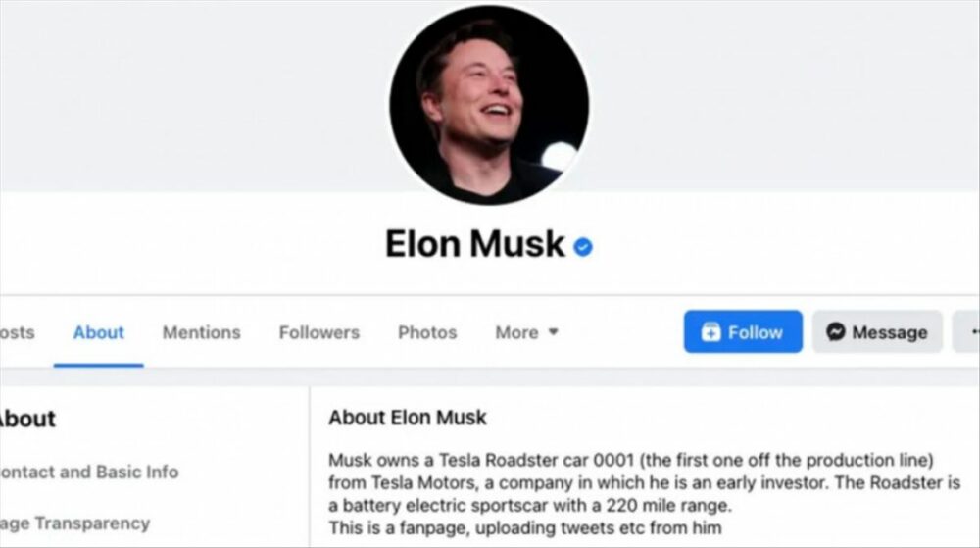Viewport: 980px width, 548px height.
Task: Open the Mentions tab
Action: click(x=201, y=332)
